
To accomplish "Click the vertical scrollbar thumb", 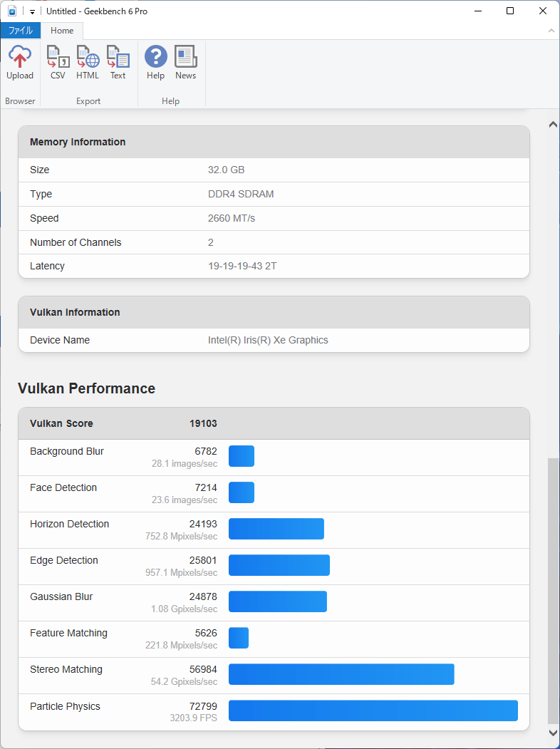I will click(x=553, y=592).
